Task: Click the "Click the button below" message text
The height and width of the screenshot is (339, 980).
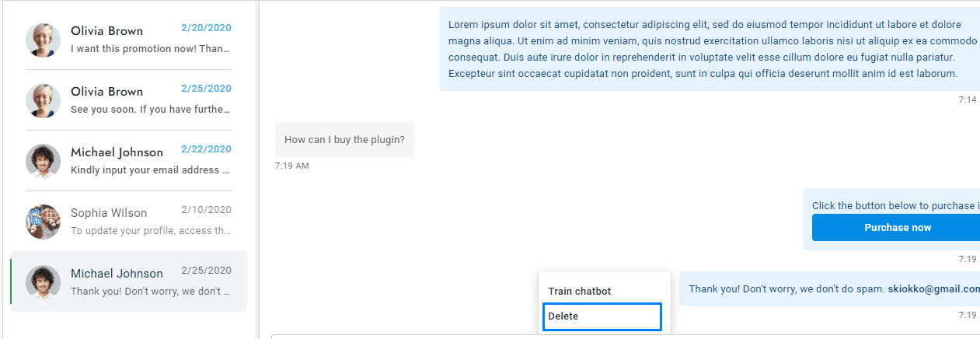Action: (894, 206)
